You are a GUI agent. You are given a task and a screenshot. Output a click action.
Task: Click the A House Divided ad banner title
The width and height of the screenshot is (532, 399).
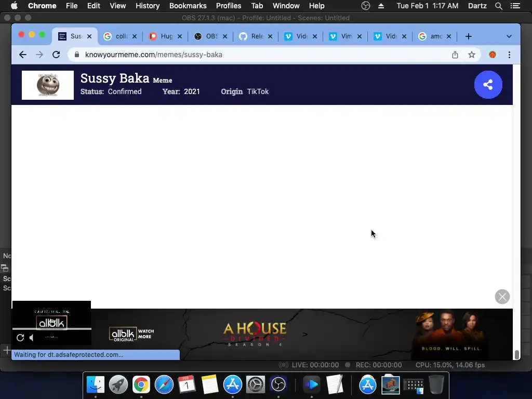click(x=255, y=334)
